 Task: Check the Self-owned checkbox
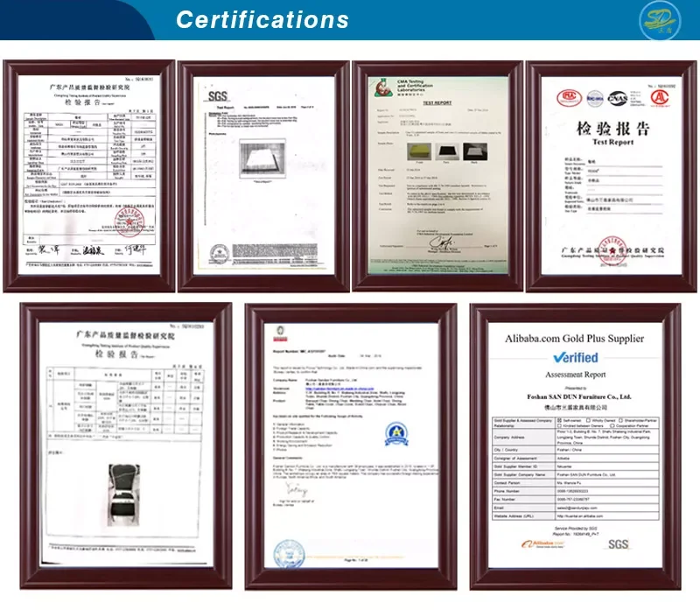coord(560,418)
